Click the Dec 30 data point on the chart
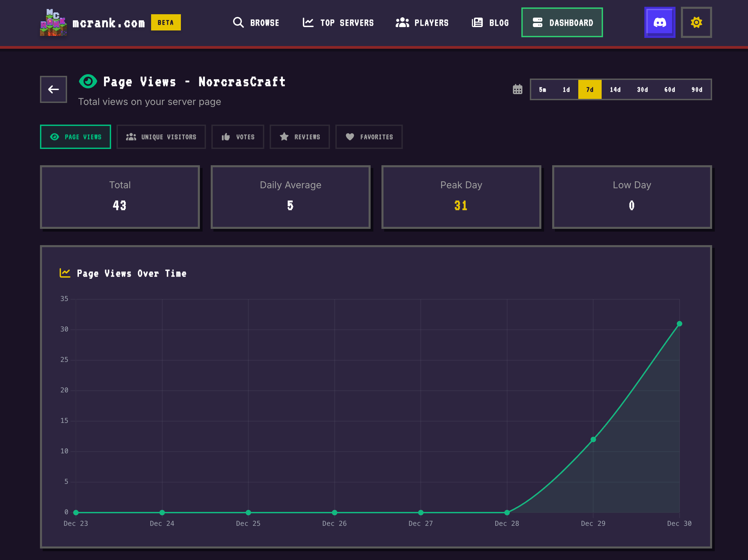748x560 pixels. tap(679, 323)
